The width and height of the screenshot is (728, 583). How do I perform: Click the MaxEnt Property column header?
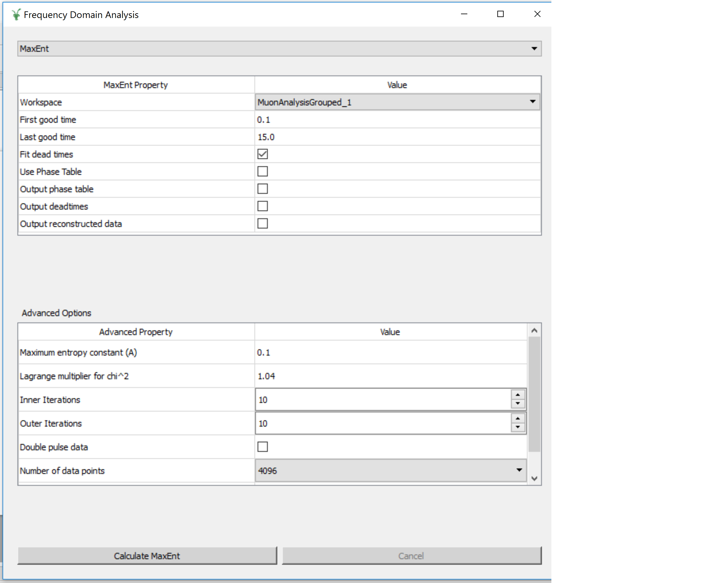(x=136, y=85)
